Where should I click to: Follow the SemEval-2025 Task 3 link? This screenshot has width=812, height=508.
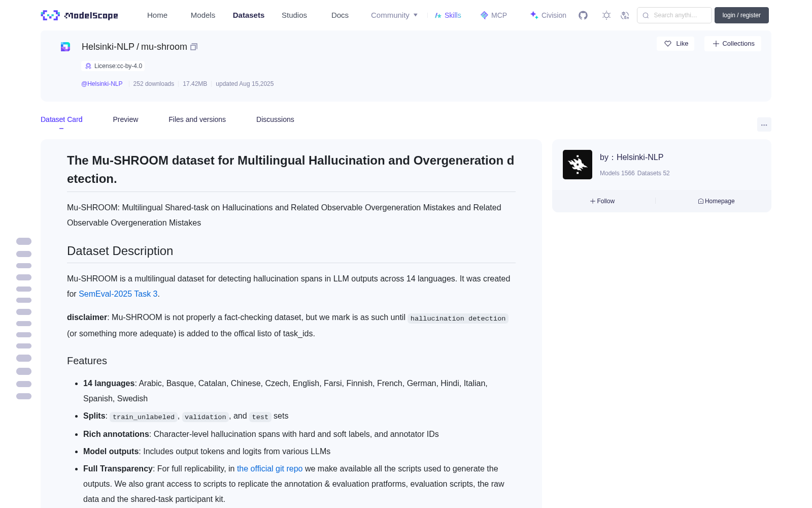click(x=118, y=294)
